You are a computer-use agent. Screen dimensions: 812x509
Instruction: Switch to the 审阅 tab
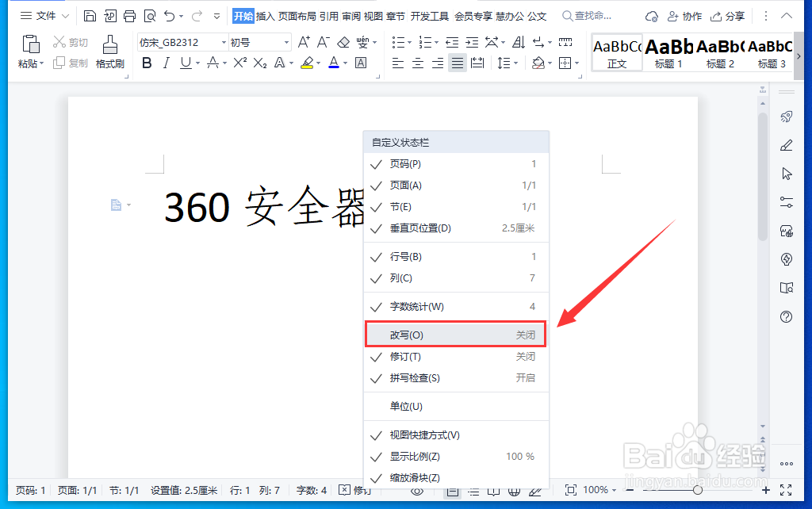click(x=351, y=16)
